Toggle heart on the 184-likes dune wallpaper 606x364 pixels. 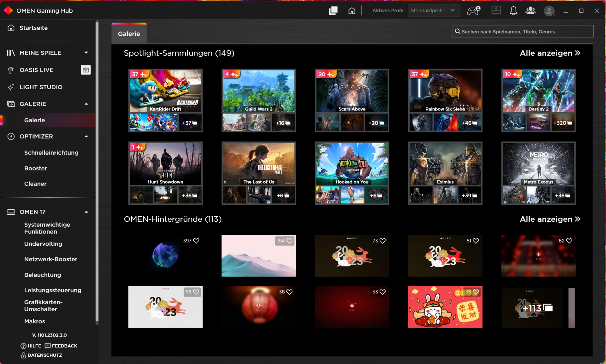[289, 241]
